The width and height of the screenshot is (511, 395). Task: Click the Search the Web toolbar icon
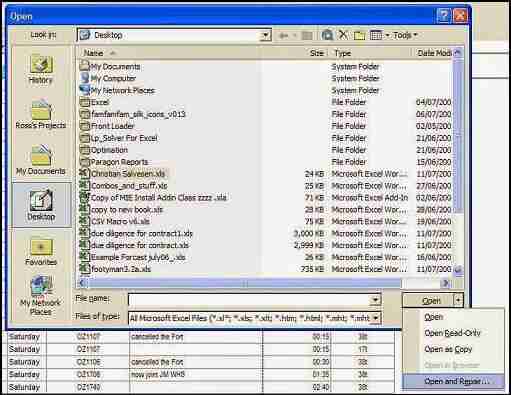coord(327,35)
